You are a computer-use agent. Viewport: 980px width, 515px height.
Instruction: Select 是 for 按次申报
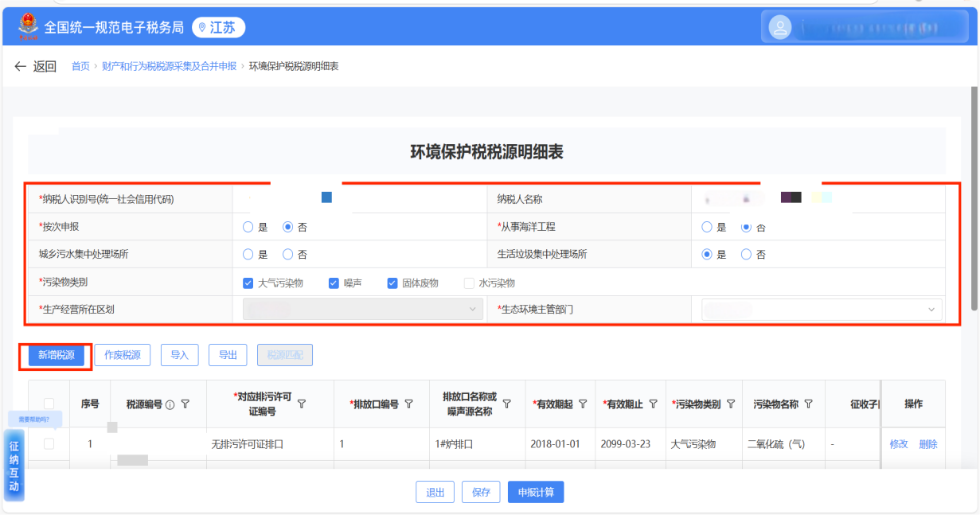[248, 227]
